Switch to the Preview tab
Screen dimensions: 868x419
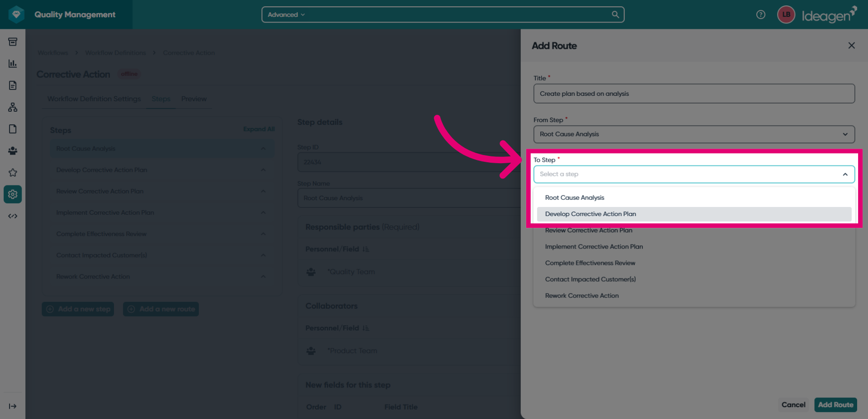tap(194, 99)
